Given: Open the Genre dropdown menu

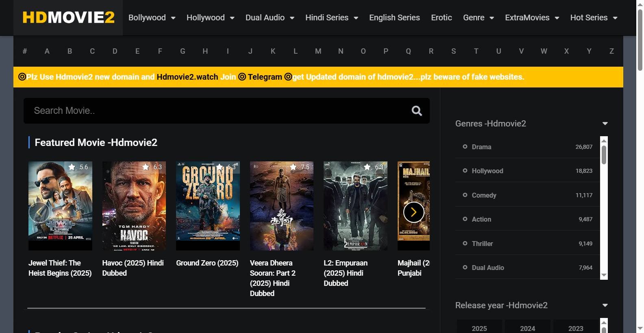Looking at the screenshot, I should (x=479, y=17).
